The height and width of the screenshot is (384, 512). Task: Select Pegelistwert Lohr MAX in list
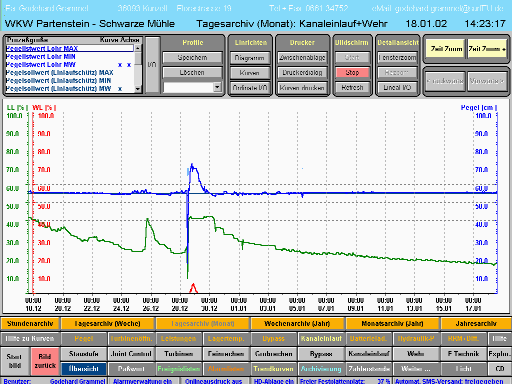(x=69, y=48)
